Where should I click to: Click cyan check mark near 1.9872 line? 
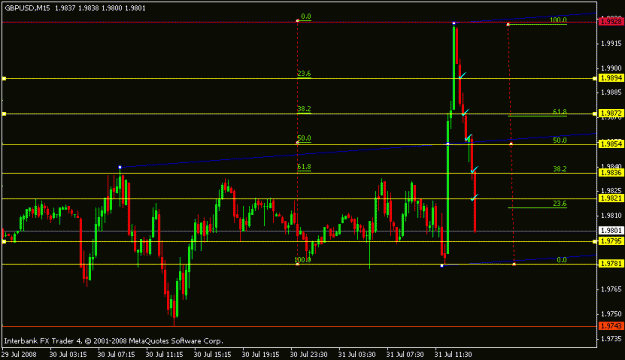[x=465, y=112]
